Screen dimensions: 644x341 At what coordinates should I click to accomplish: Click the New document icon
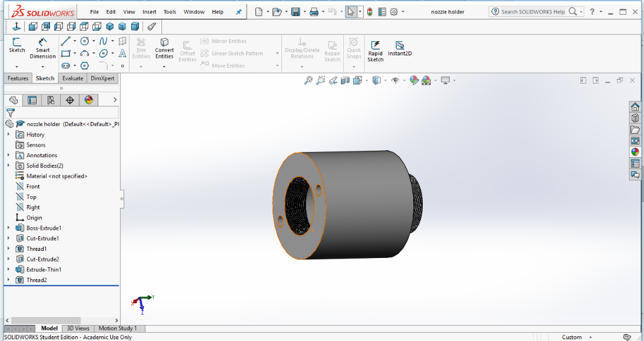pyautogui.click(x=259, y=12)
